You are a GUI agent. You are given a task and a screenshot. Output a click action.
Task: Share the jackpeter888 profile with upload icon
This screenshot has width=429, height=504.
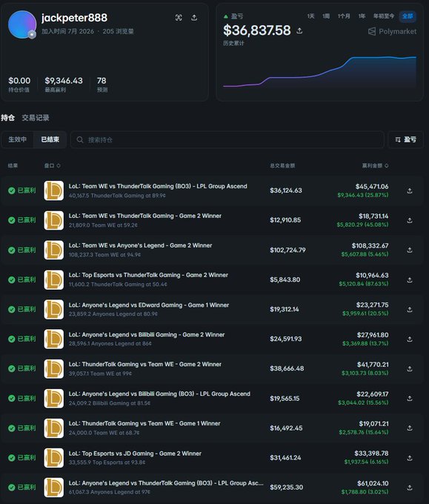(194, 17)
